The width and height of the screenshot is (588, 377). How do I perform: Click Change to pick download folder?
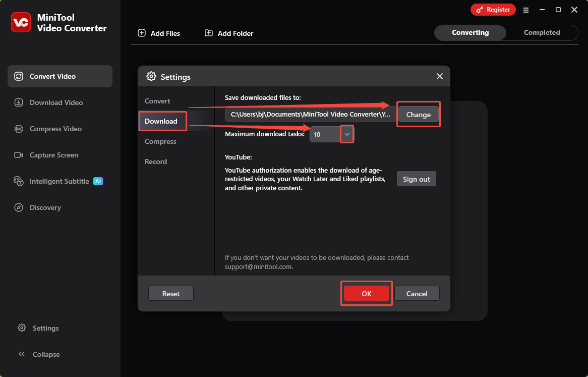point(418,114)
